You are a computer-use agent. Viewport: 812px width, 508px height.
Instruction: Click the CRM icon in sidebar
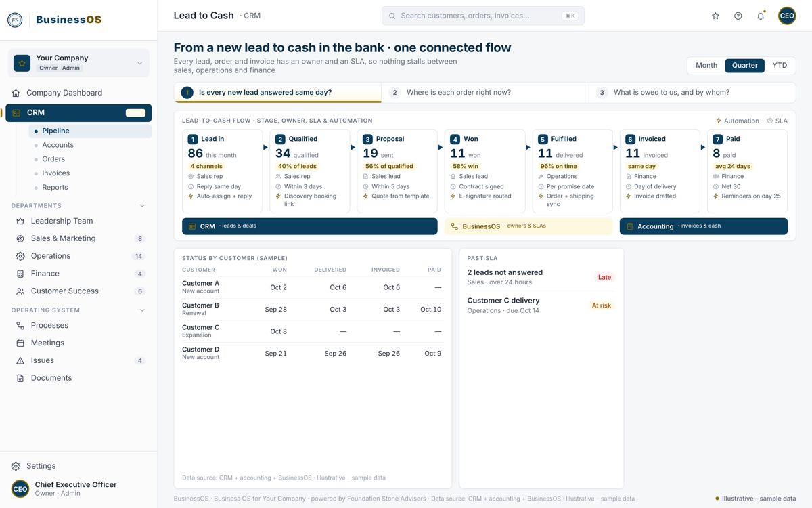click(x=16, y=113)
